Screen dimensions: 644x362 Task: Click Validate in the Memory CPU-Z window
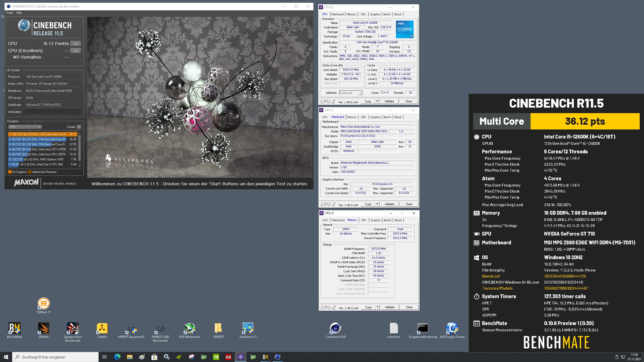[x=390, y=307]
